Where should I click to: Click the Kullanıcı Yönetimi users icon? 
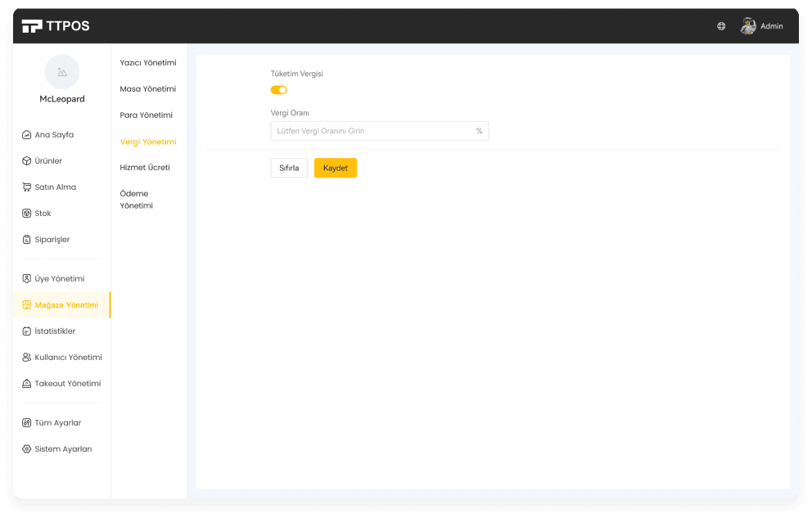tap(26, 358)
